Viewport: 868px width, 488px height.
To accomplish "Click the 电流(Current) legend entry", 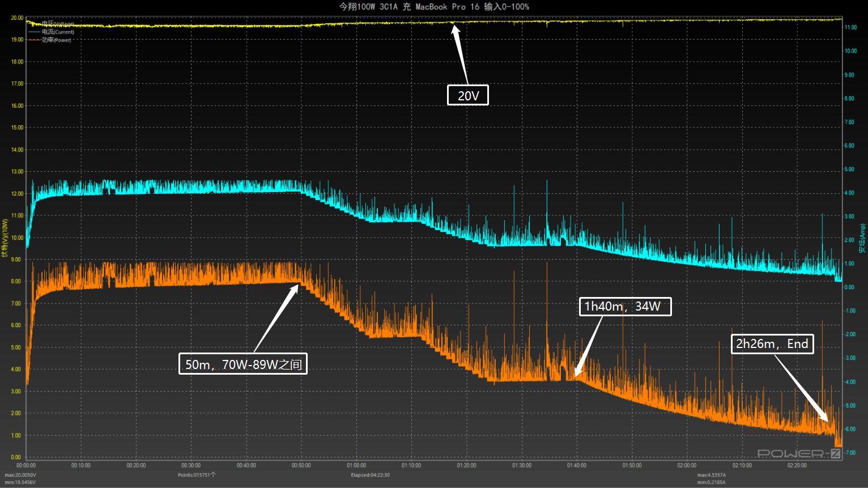I will coord(52,32).
